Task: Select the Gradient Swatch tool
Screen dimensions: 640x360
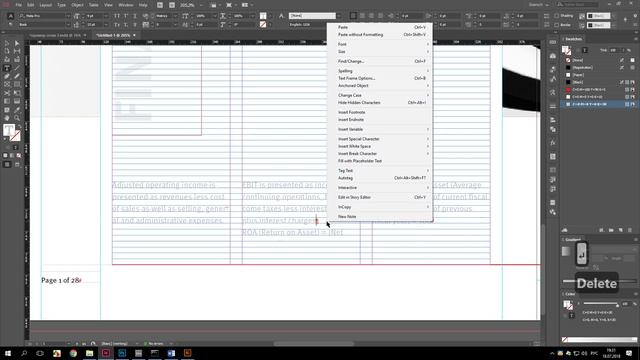Action: pos(7,101)
